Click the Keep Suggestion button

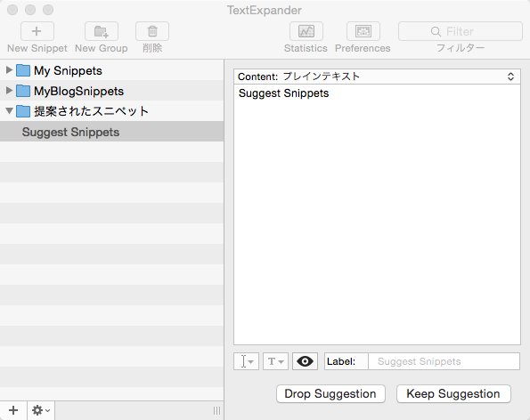coord(453,393)
